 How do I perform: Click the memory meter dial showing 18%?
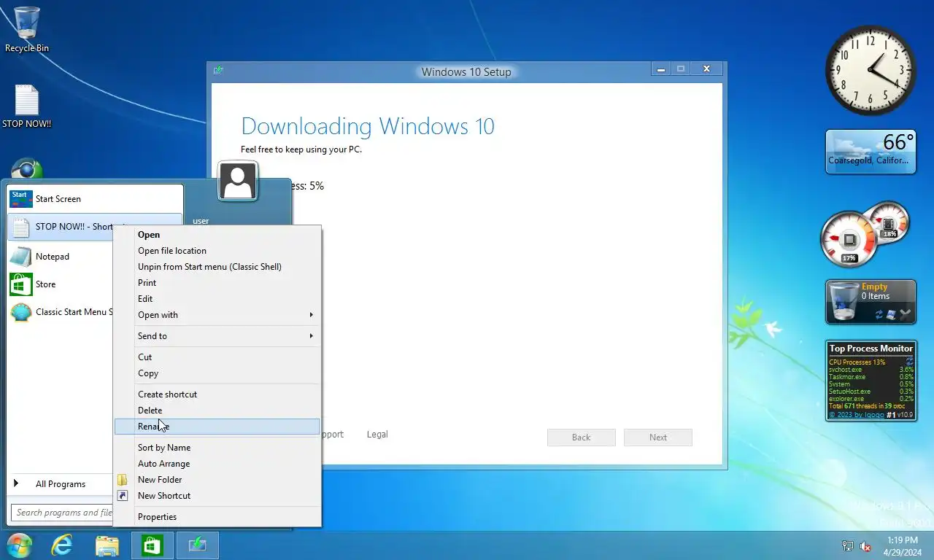pyautogui.click(x=888, y=222)
